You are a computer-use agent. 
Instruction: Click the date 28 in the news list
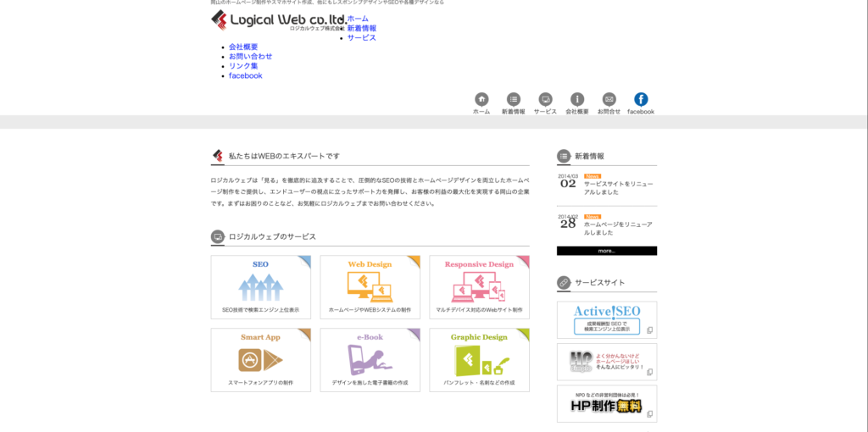(x=568, y=224)
